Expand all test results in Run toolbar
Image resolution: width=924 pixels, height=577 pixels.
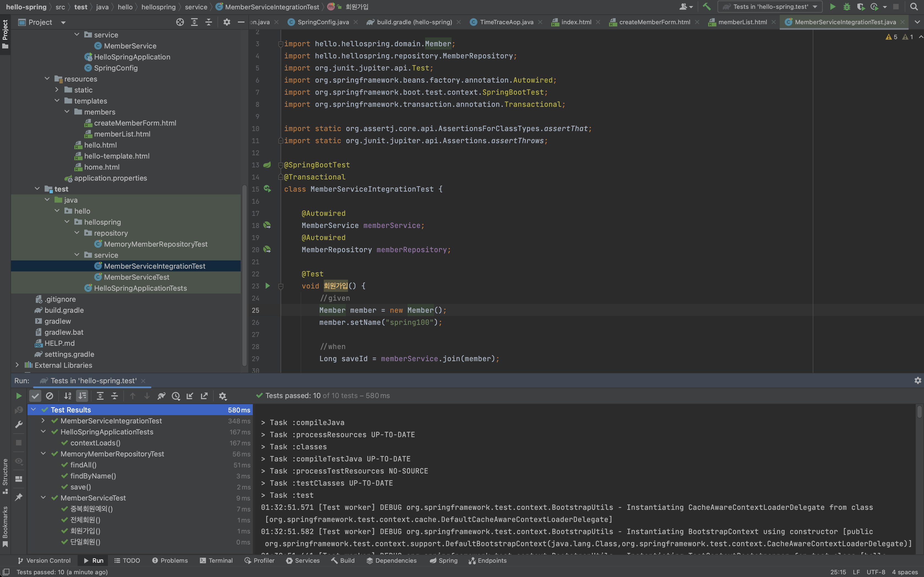pos(100,396)
